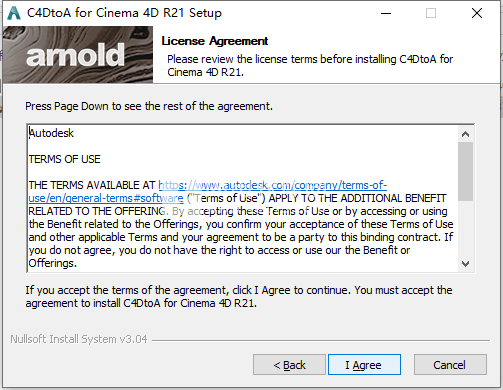Click the 'C4DtoA for Cinema 4D R21 Setup' title

click(124, 13)
